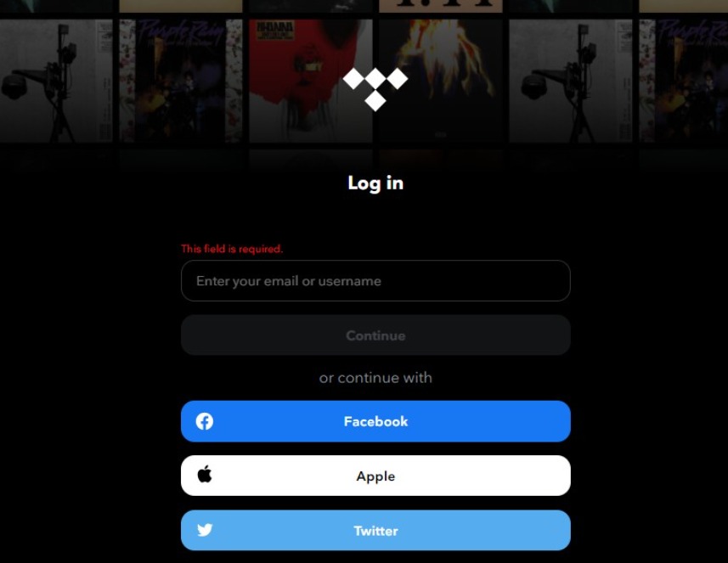This screenshot has height=563, width=728.
Task: Click the TIDAL diamond logo
Action: coord(375,89)
